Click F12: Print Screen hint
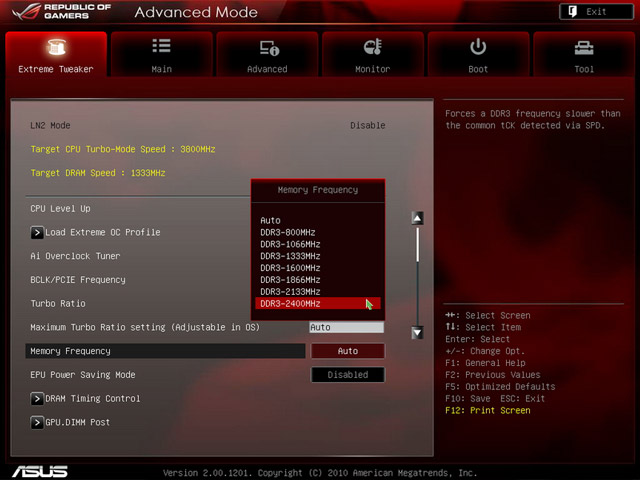Viewport: 640px width, 480px height. 488,410
